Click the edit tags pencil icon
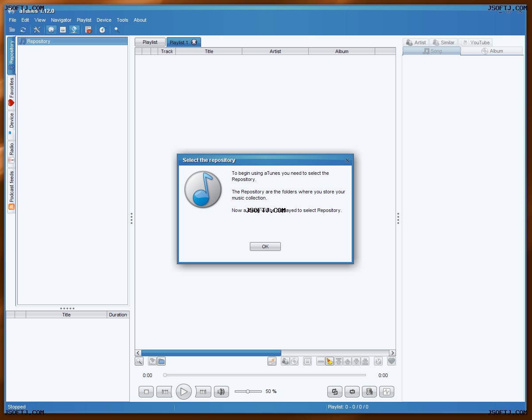The width and height of the screenshot is (532, 420). point(272,361)
